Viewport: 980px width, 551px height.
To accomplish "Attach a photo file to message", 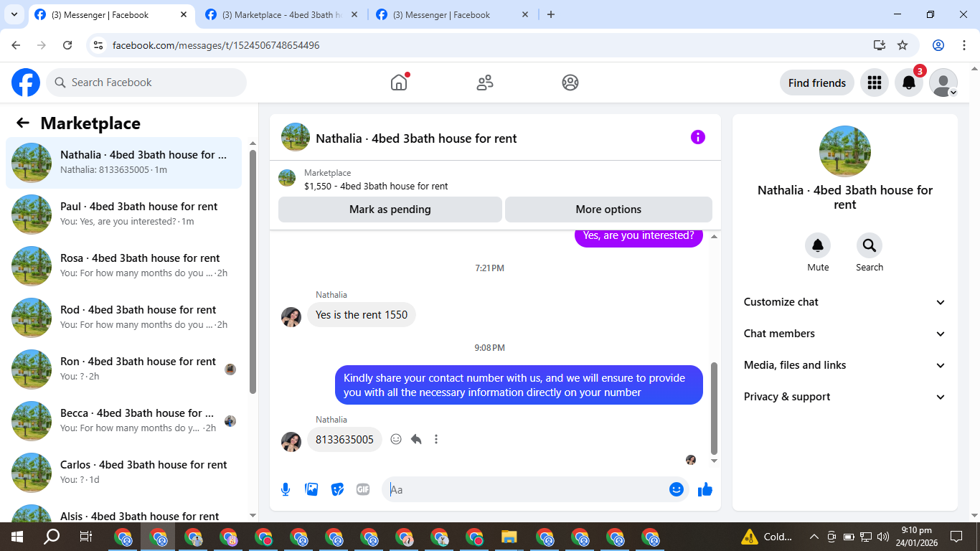I will pyautogui.click(x=311, y=489).
